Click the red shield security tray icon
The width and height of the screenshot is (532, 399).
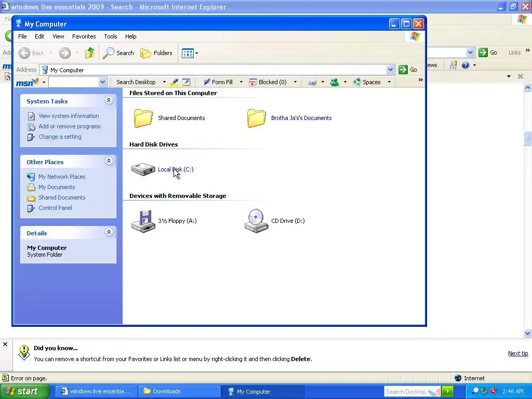click(x=494, y=391)
